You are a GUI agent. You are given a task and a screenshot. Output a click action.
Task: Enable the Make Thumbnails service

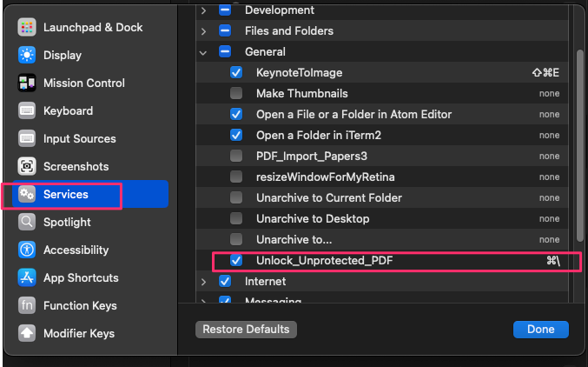tap(236, 93)
